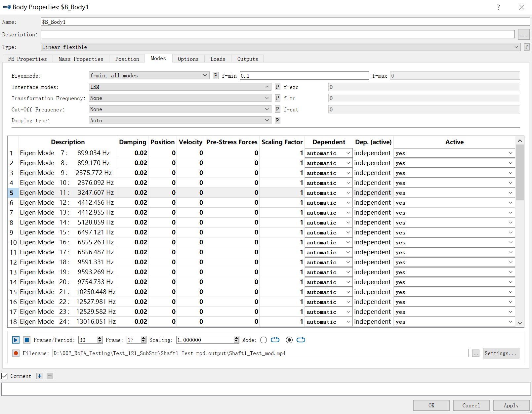Open the Interface modes IRM dropdown
532x414 pixels.
[x=180, y=87]
